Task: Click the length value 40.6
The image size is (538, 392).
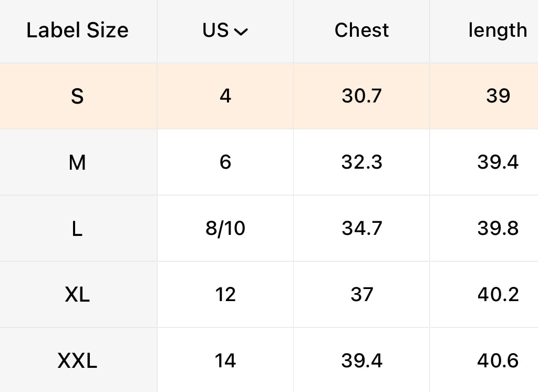Action: [498, 361]
